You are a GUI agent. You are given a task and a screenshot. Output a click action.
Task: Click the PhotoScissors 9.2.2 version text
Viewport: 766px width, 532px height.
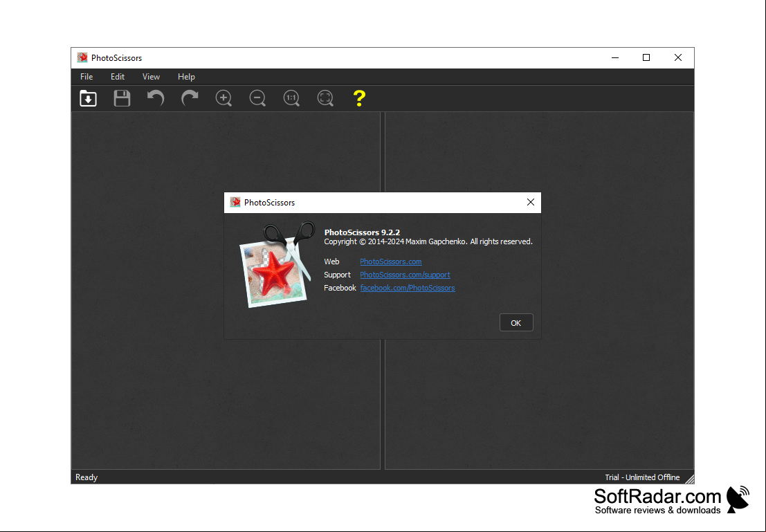coord(362,232)
